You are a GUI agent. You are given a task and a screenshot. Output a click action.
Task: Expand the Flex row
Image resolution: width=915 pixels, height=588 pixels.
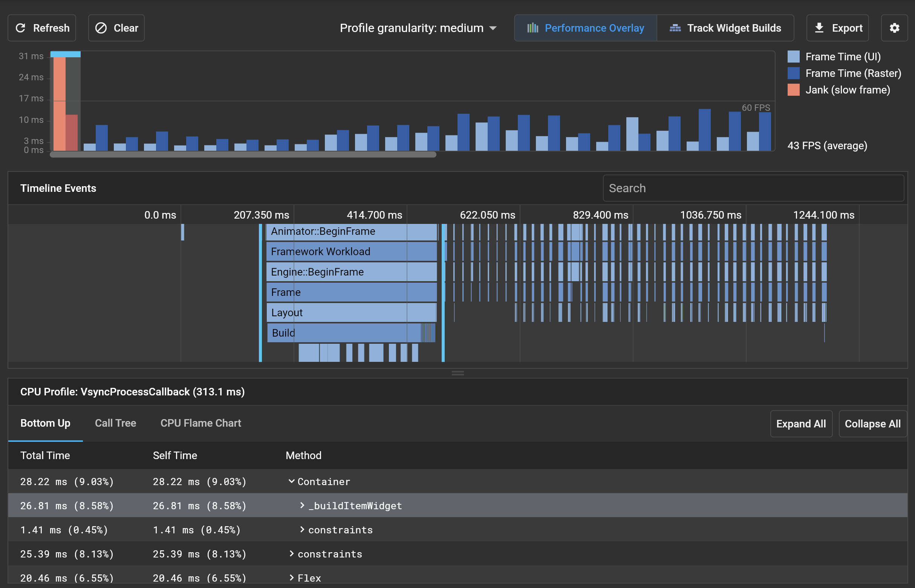point(291,577)
